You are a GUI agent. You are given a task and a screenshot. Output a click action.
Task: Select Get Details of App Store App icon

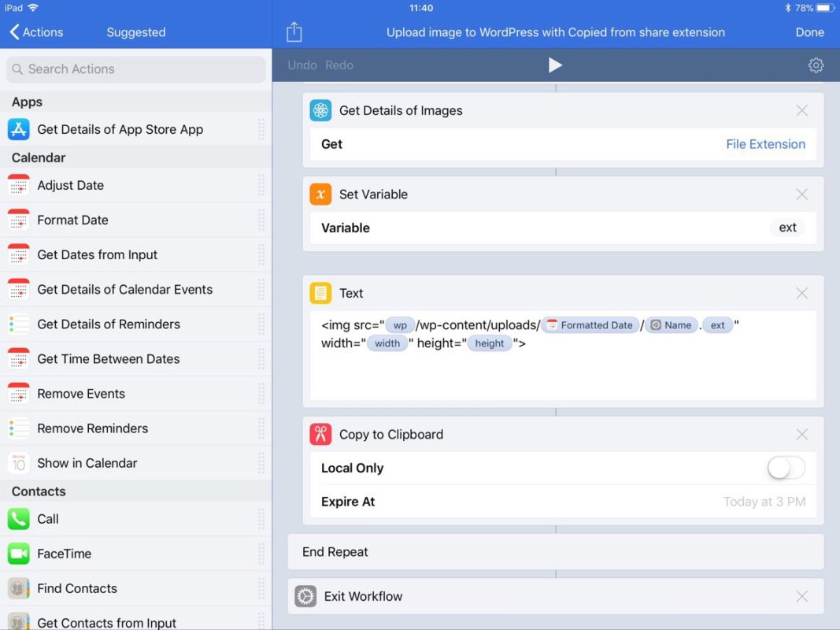tap(19, 129)
